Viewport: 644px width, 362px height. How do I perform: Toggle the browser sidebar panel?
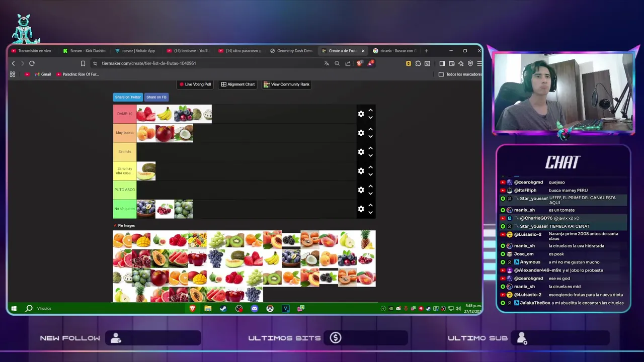(442, 63)
